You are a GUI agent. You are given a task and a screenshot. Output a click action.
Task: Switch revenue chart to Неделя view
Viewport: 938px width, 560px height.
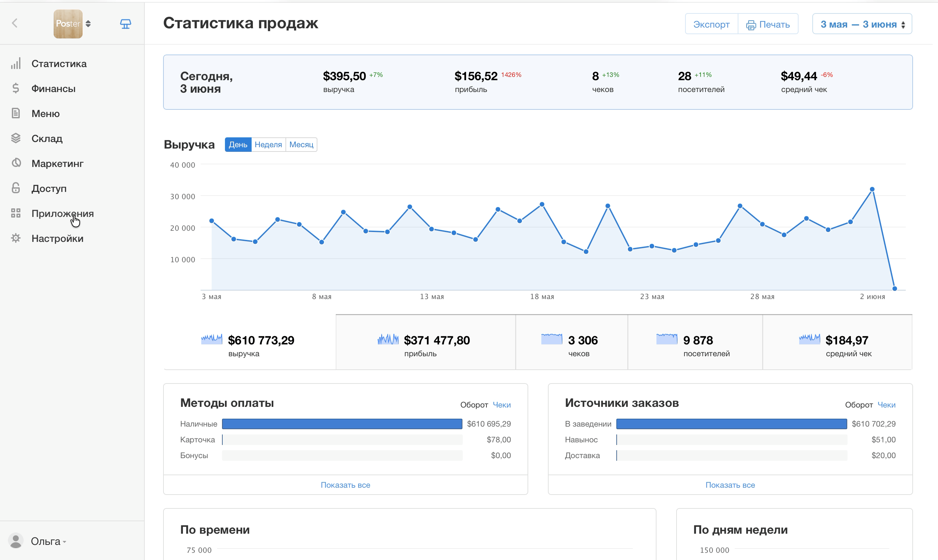tap(268, 145)
